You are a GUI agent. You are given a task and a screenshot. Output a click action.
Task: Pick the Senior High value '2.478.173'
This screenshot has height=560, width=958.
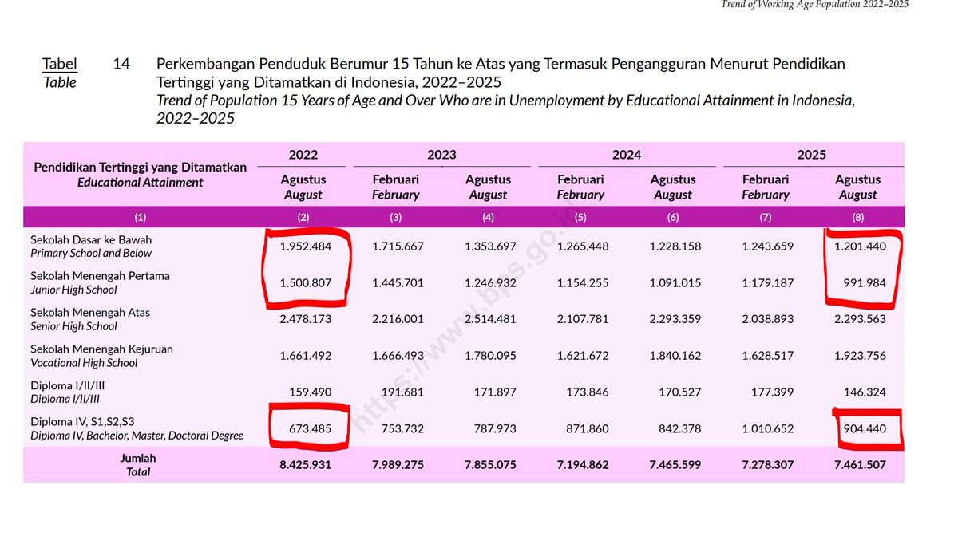305,319
